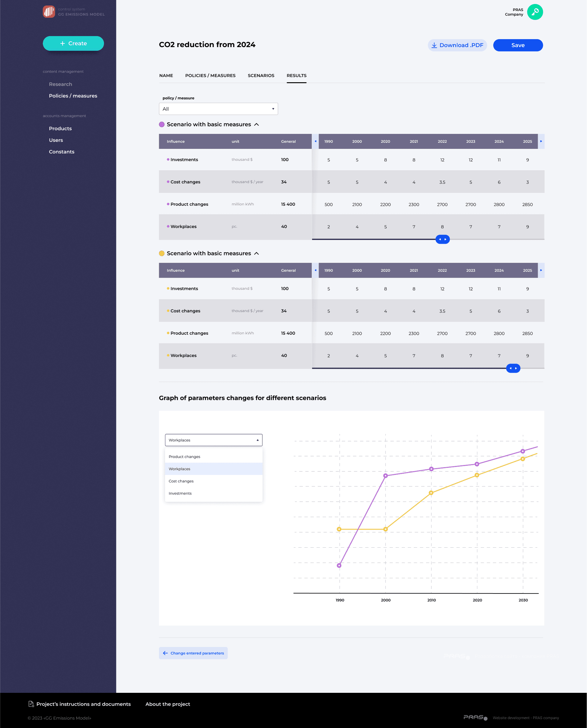Grab the second table horizontal scroll handle
Viewport: 587px width, 728px height.
point(513,368)
